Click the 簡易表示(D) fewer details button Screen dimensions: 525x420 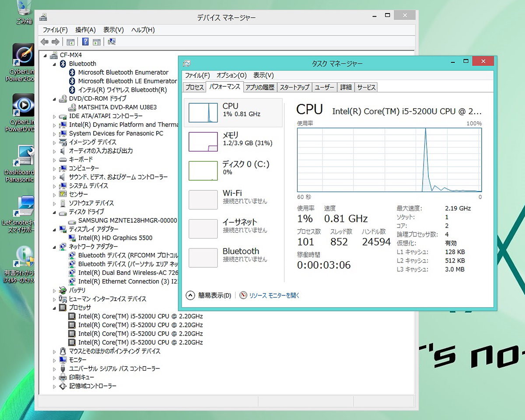(209, 295)
